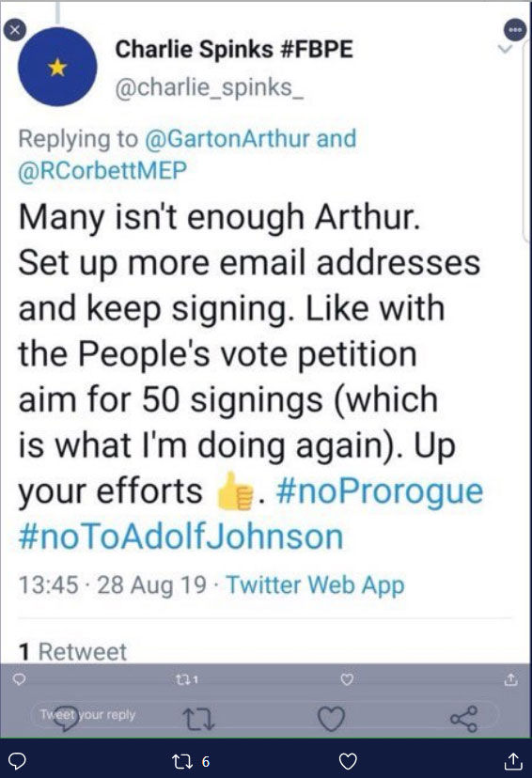Image resolution: width=532 pixels, height=778 pixels.
Task: Reply using bottom bar speech bubble
Action: [18, 761]
